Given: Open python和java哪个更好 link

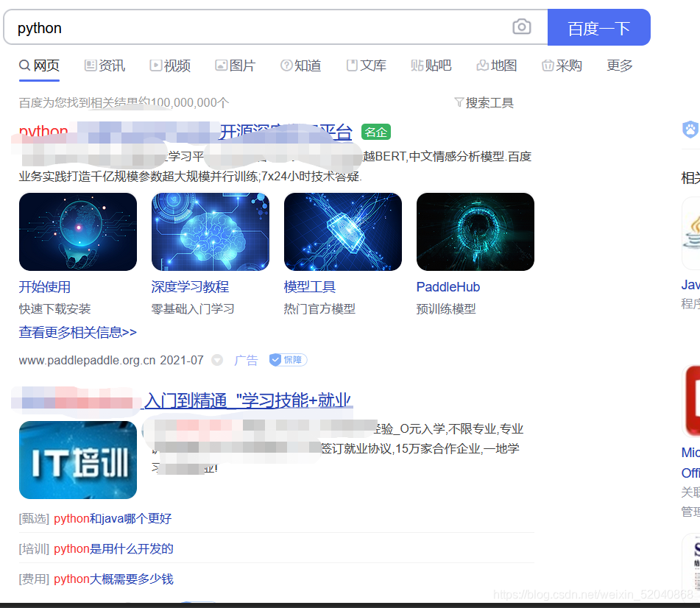Looking at the screenshot, I should 113,519.
